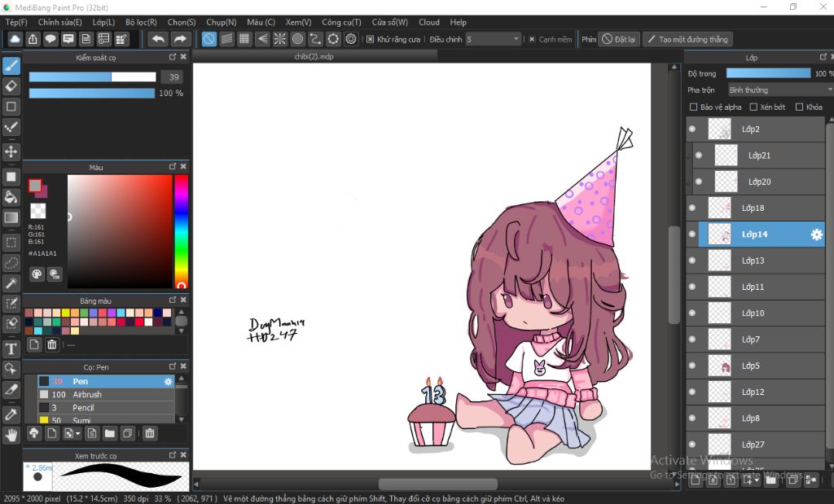Adjust the brush size slider
The height and width of the screenshot is (504, 834).
(x=92, y=77)
